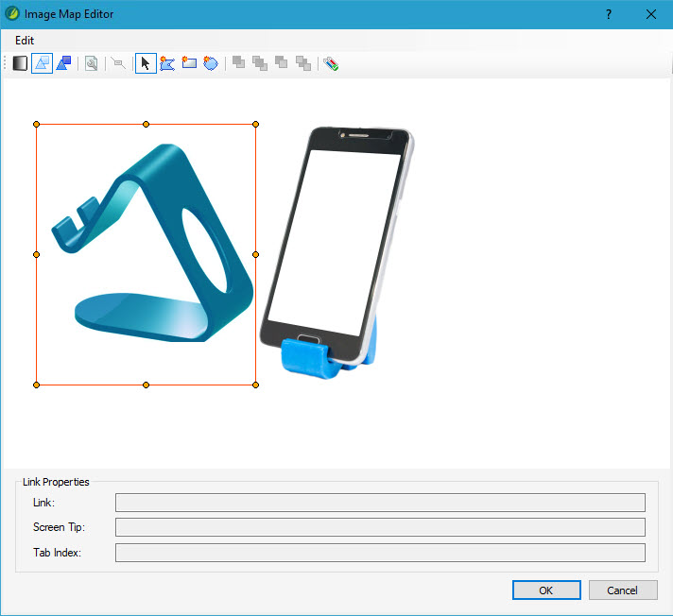Screen dimensions: 673x616
Task: Click the first stacking order icon
Action: point(238,63)
